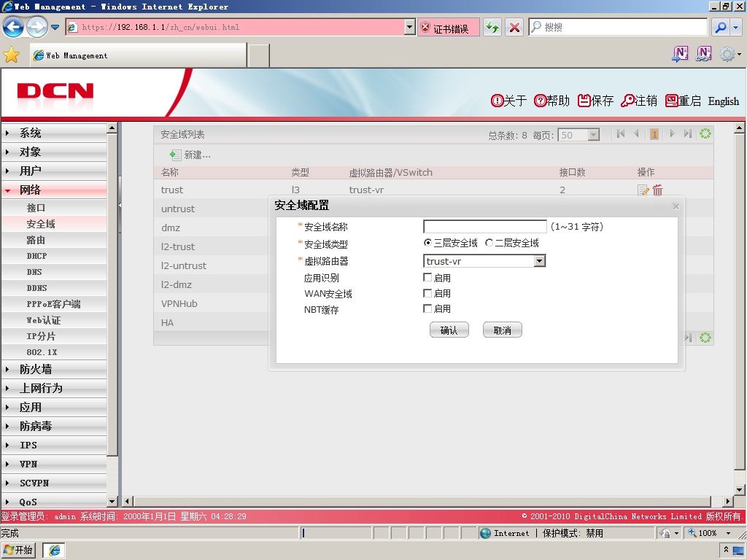Image resolution: width=747 pixels, height=560 pixels.
Task: Collapse the 网络 menu section
Action: coord(54,190)
